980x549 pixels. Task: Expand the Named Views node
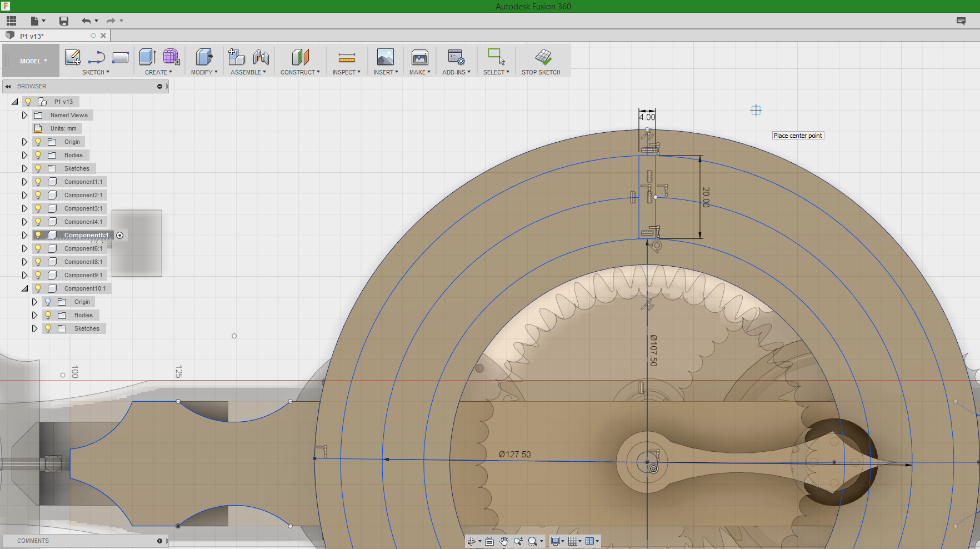click(24, 115)
